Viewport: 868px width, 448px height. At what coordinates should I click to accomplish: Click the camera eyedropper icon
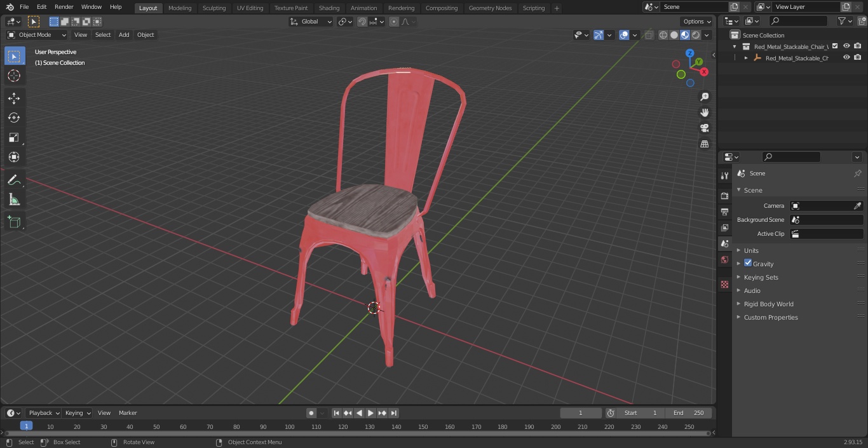(x=857, y=206)
